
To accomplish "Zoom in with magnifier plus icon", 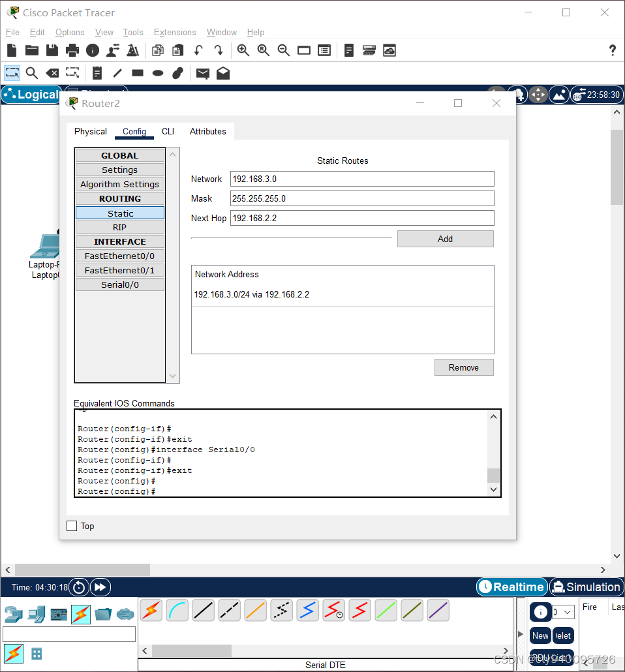I will [243, 51].
